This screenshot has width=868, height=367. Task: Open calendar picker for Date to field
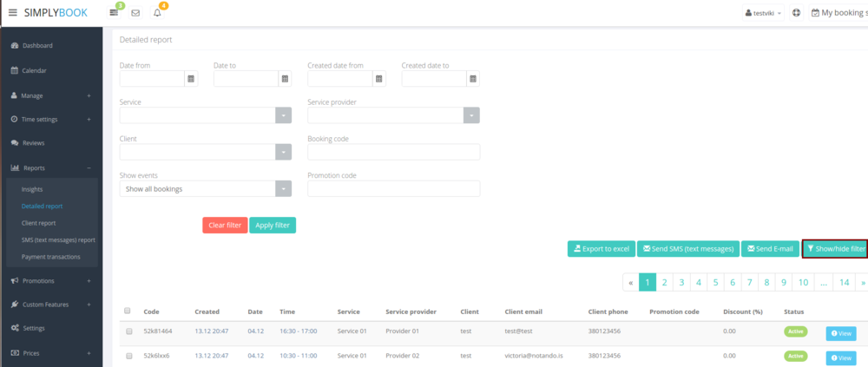(285, 79)
